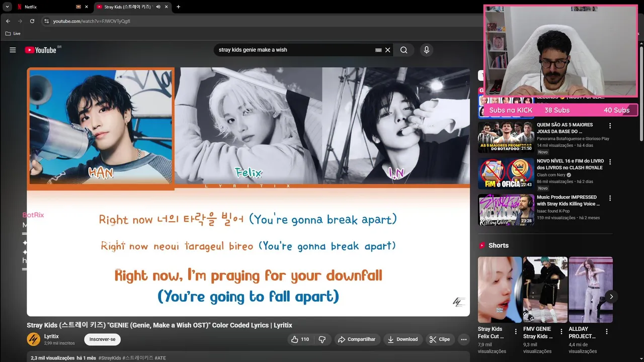Like the video with thumbs up
Image resolution: width=644 pixels, height=362 pixels.
[x=300, y=339]
